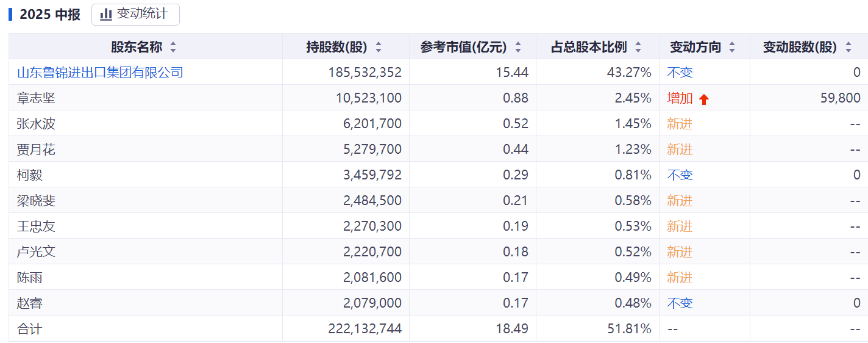This screenshot has width=868, height=343.
Task: Click the bar chart icon in 变动统计
Action: [106, 14]
